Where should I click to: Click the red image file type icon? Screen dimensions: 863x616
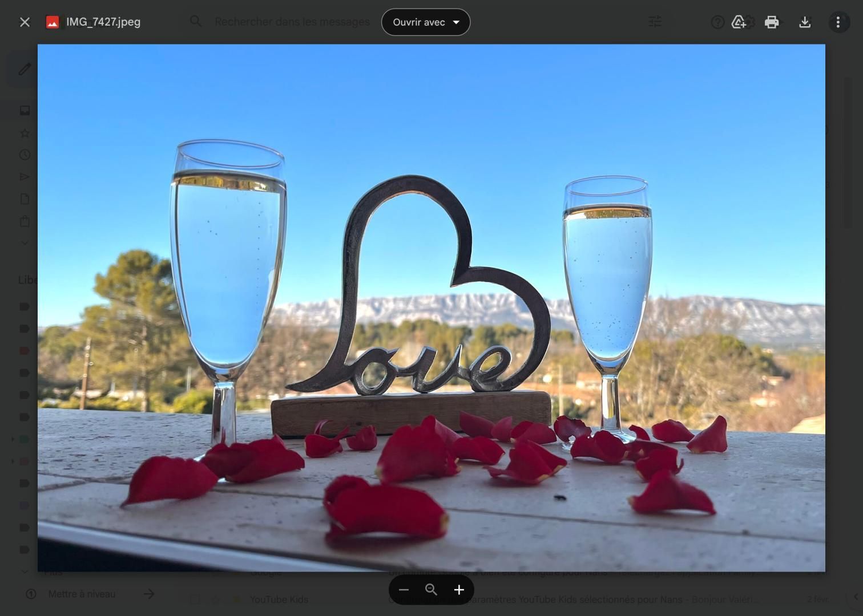pyautogui.click(x=53, y=22)
